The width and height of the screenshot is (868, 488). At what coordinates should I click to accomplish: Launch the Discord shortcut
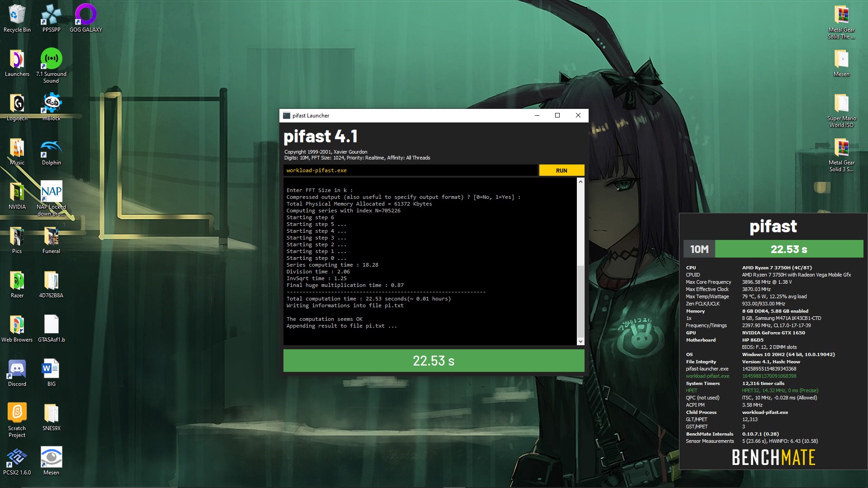click(17, 373)
